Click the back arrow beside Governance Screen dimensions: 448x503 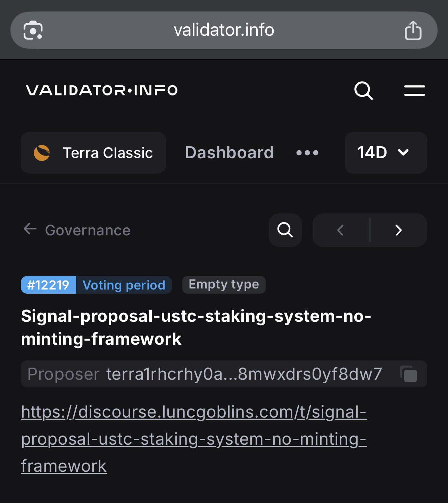coord(30,229)
